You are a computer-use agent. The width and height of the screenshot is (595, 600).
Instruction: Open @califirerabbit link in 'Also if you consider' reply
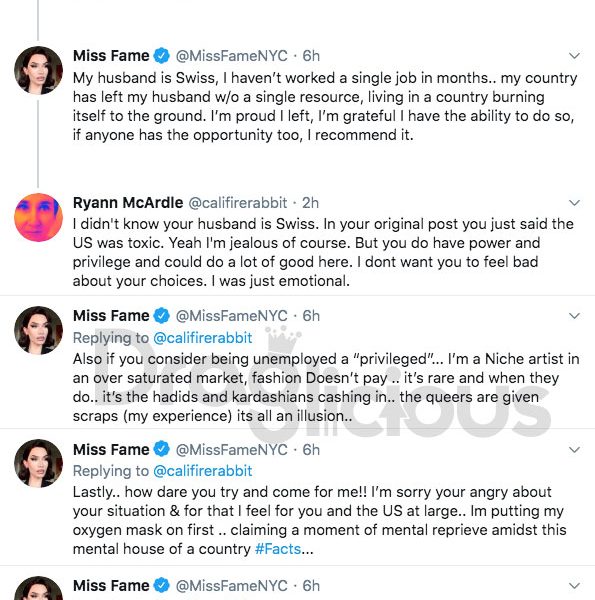[202, 338]
